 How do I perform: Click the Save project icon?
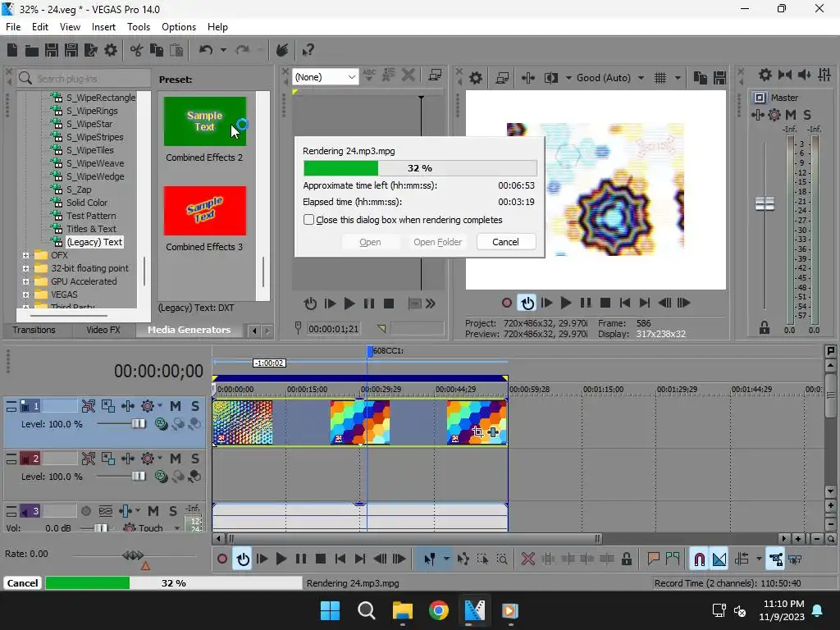tap(52, 50)
